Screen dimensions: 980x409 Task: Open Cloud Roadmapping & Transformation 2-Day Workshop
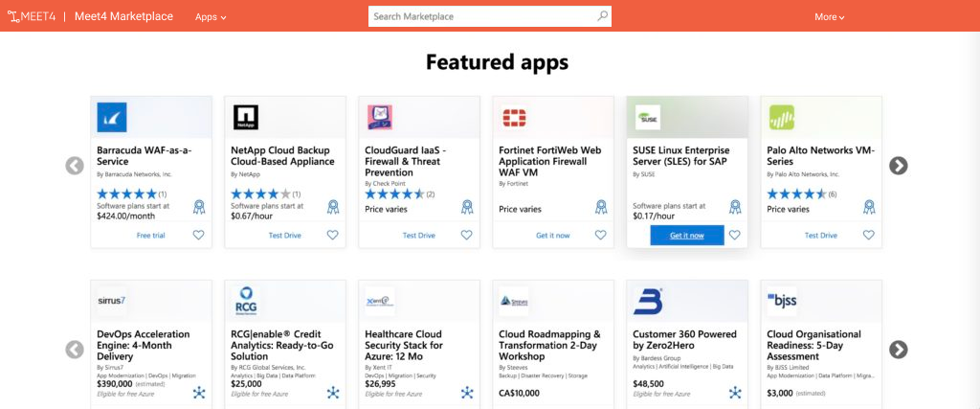click(x=549, y=345)
